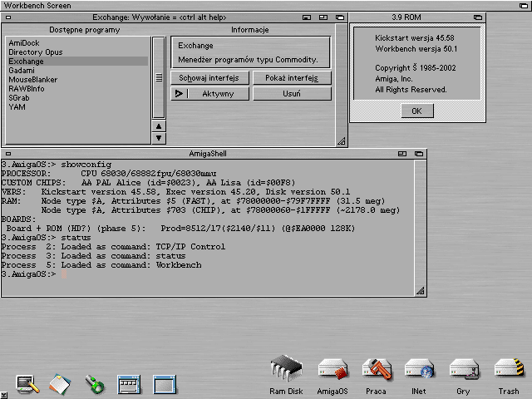Viewport: 532px width, 399px height.
Task: Click the Exchange window title bar
Action: pyautogui.click(x=160, y=17)
